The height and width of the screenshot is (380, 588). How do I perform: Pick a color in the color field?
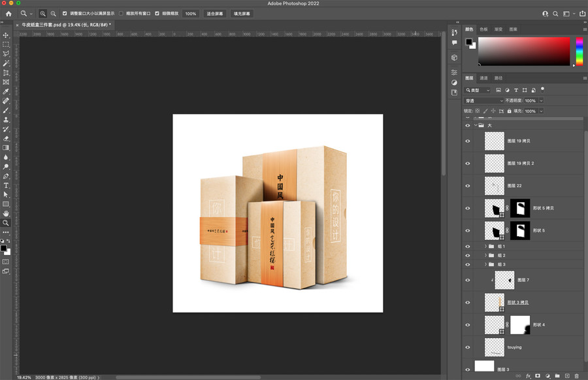tap(524, 51)
